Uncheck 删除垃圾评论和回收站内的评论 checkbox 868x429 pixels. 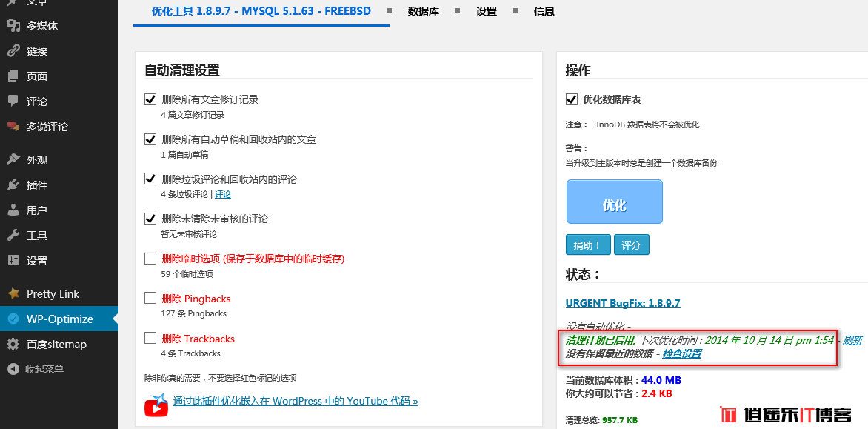150,179
